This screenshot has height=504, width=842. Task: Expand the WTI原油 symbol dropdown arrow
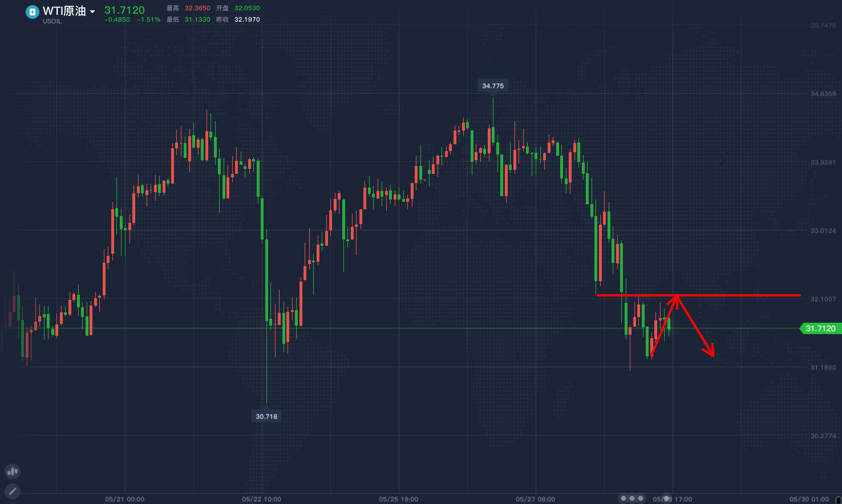[92, 12]
